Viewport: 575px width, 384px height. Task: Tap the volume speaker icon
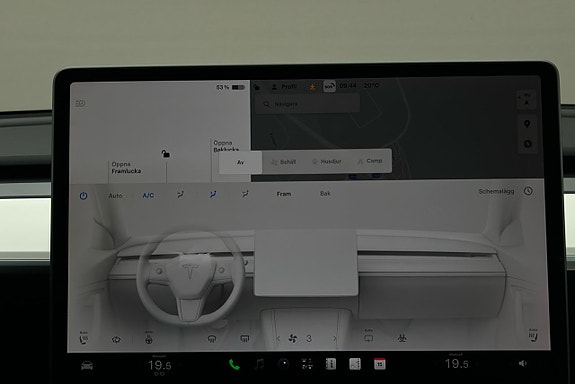tap(523, 363)
